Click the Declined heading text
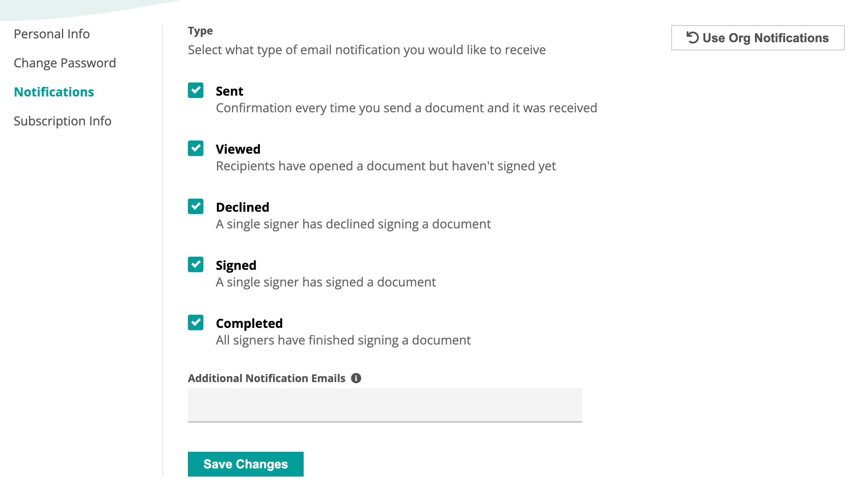Viewport: 863px width, 504px height. click(242, 207)
